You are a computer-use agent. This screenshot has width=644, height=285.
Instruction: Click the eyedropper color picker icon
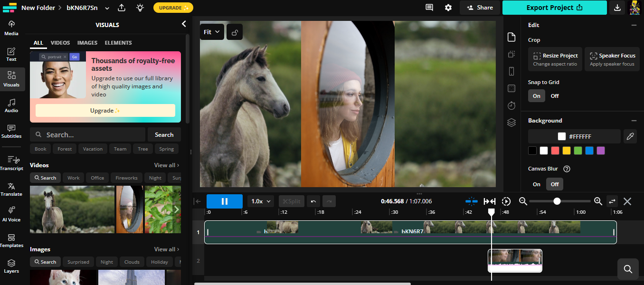pyautogui.click(x=630, y=136)
